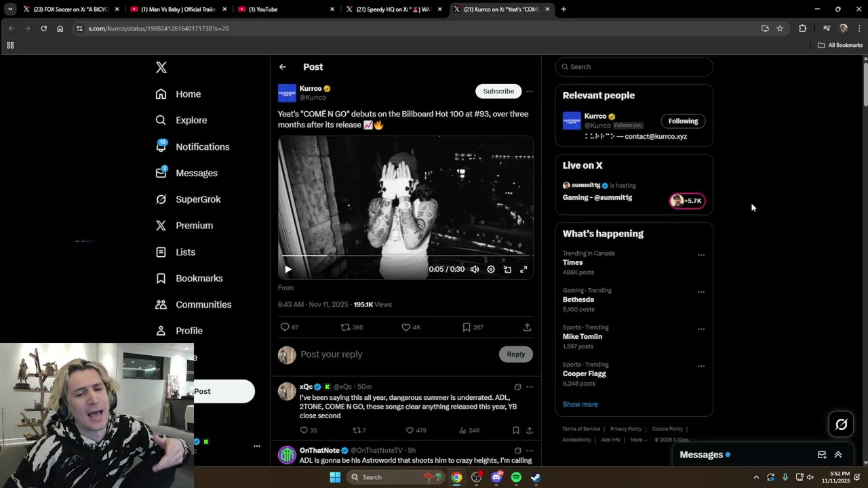The width and height of the screenshot is (868, 488).
Task: Open the Home page from sidebar
Action: tap(178, 94)
